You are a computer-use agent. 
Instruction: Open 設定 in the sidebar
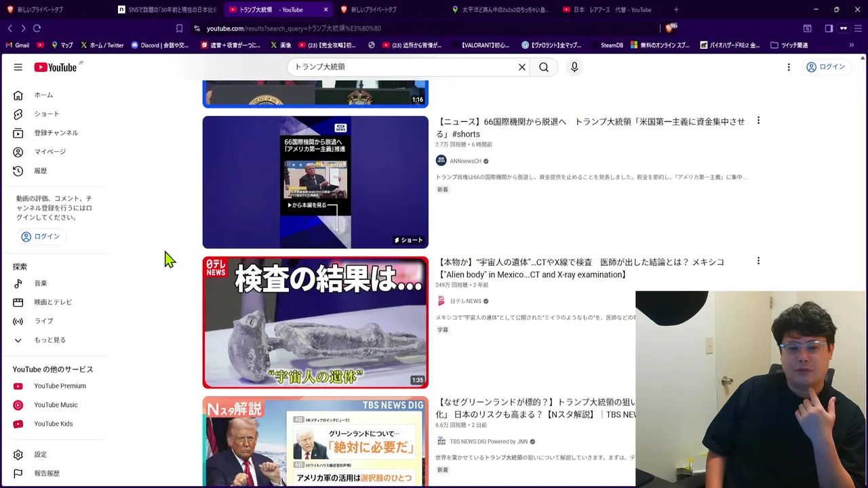tap(41, 455)
